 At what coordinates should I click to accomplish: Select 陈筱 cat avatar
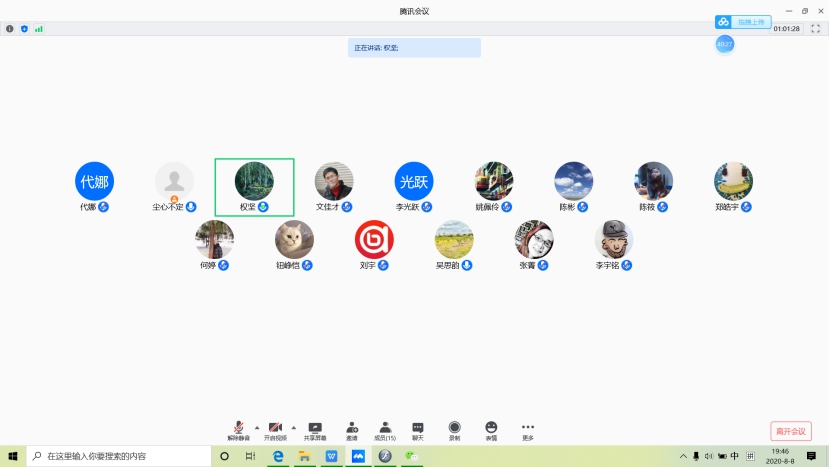click(x=654, y=181)
